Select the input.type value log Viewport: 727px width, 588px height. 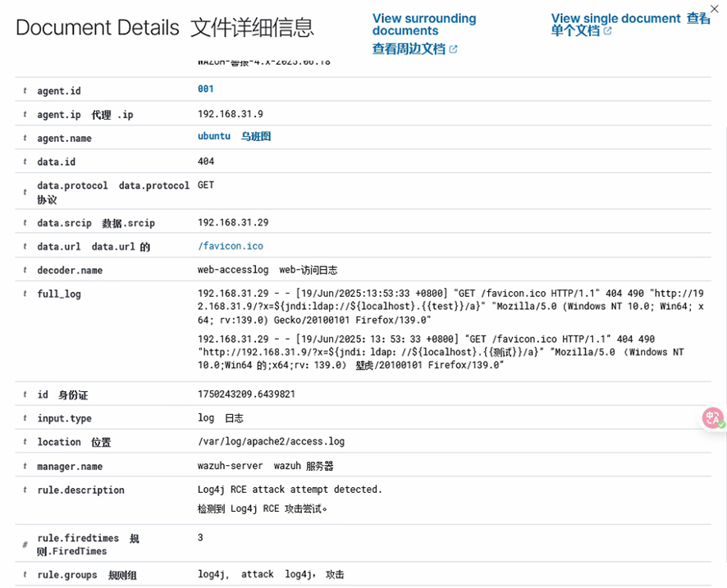click(x=206, y=418)
